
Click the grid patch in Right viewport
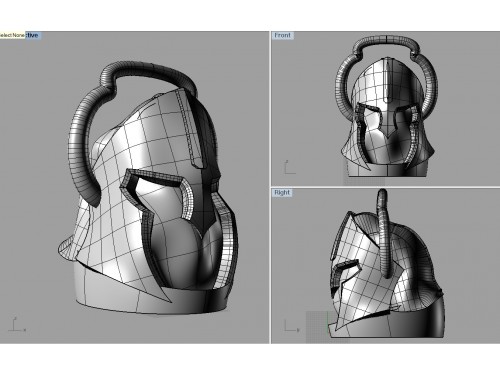point(318,327)
